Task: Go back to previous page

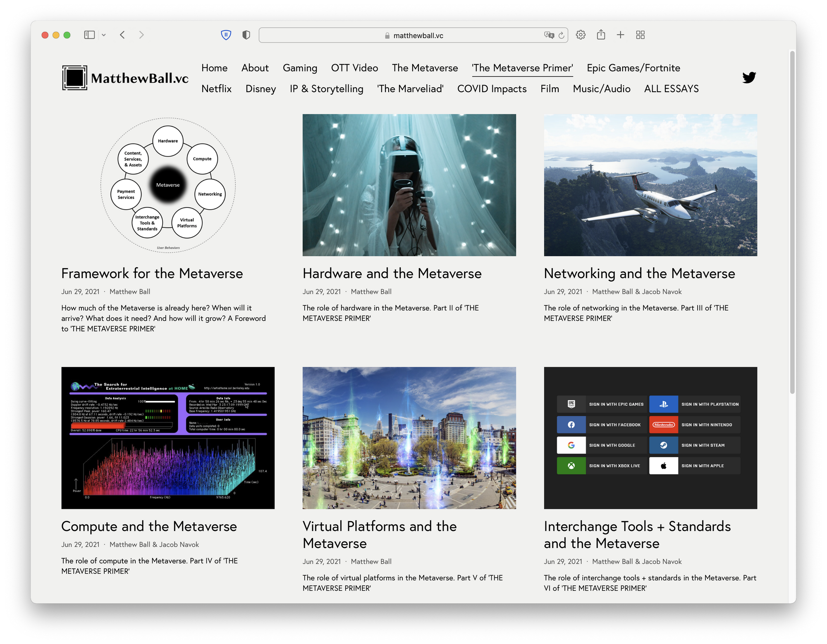Action: click(122, 35)
